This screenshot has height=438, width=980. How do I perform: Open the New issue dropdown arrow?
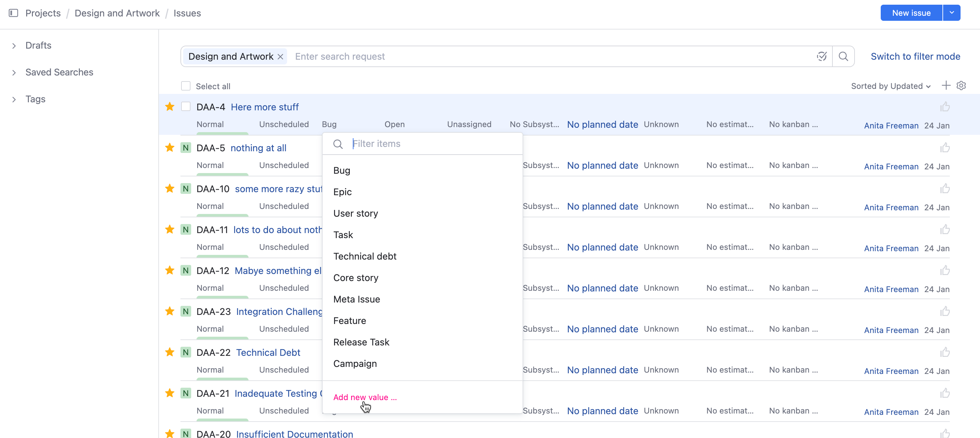pos(951,13)
